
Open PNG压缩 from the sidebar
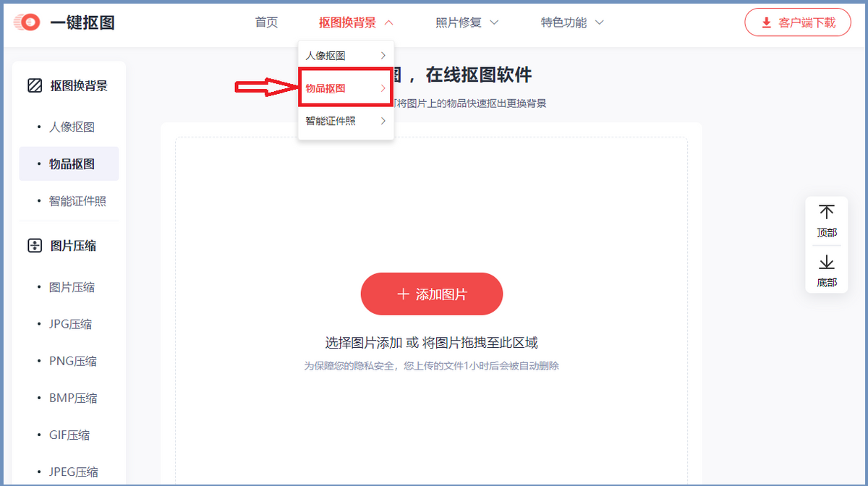pos(72,361)
